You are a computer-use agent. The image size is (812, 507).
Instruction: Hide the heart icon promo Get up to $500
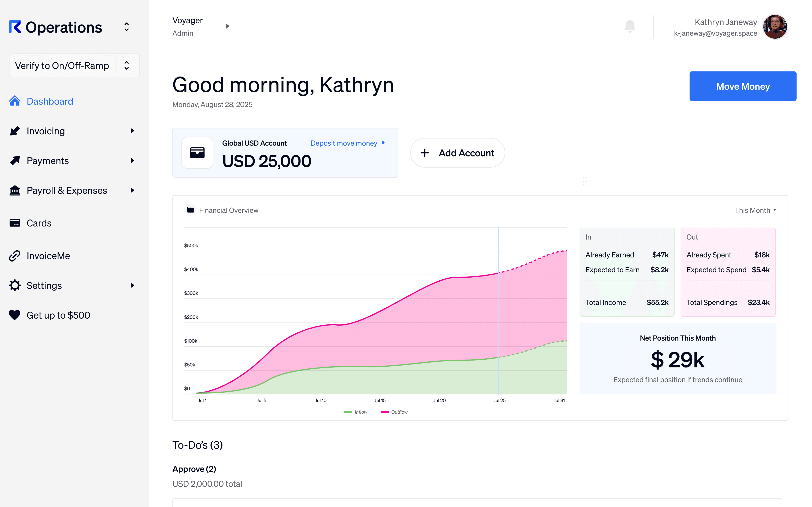[x=15, y=315]
